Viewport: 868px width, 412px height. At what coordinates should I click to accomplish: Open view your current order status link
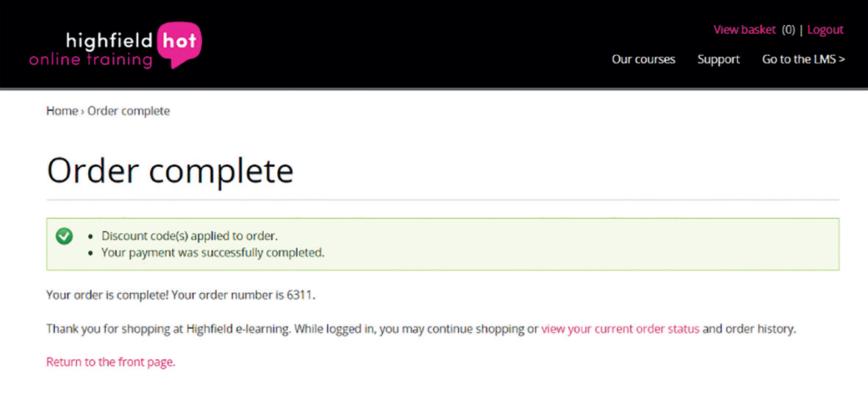click(x=620, y=329)
